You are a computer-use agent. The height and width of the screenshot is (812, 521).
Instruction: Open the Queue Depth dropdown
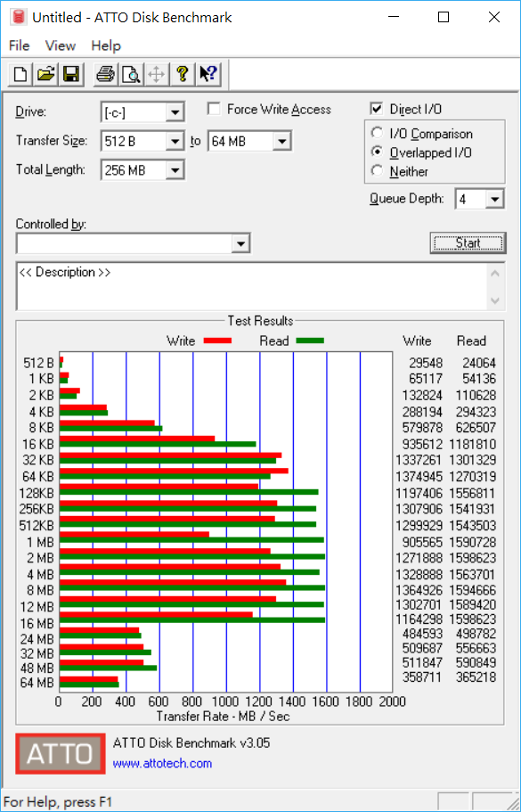tap(495, 199)
